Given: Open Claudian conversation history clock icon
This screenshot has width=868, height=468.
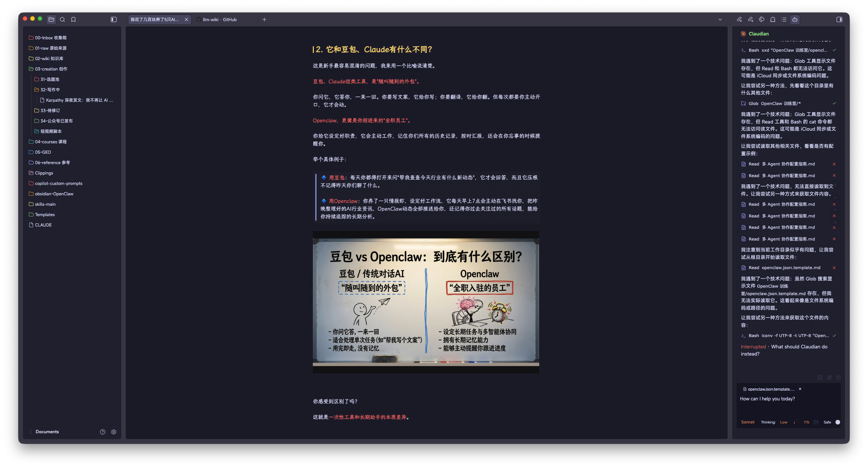Looking at the screenshot, I should (838, 378).
